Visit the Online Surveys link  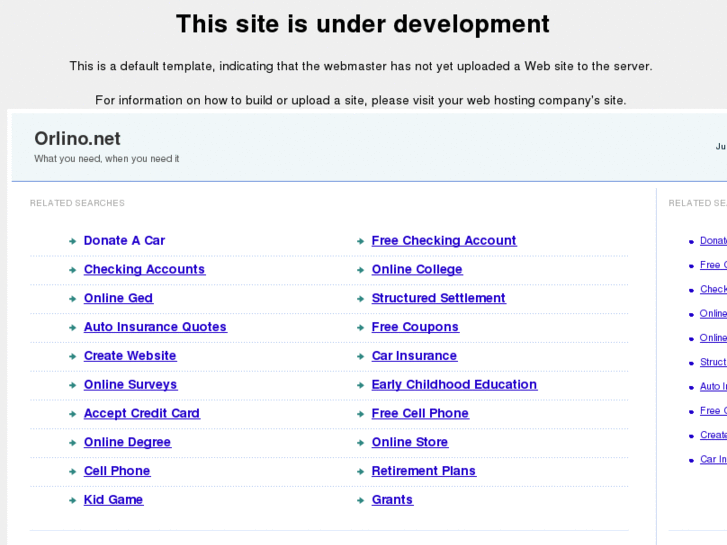(130, 385)
